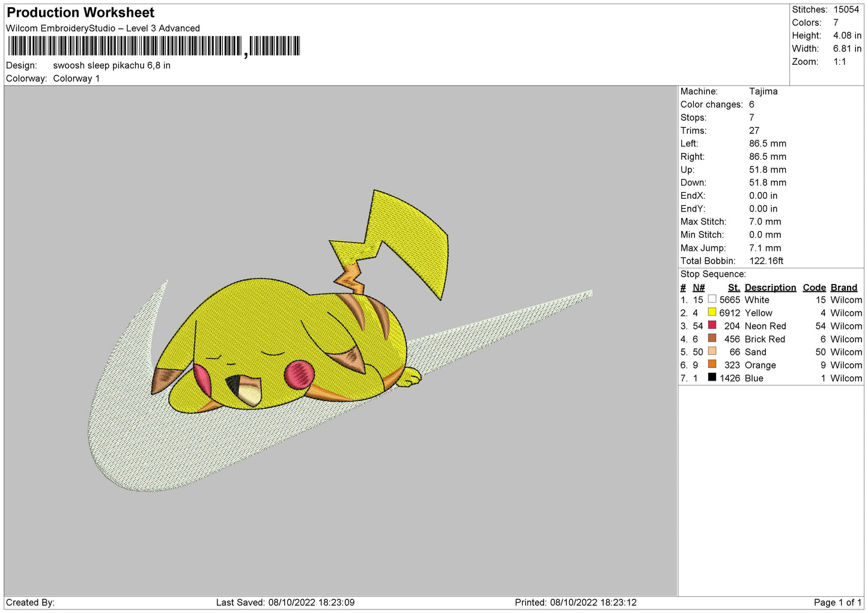Click stitch count '1426' in Blue row
This screenshot has width=868, height=613.
pyautogui.click(x=730, y=378)
